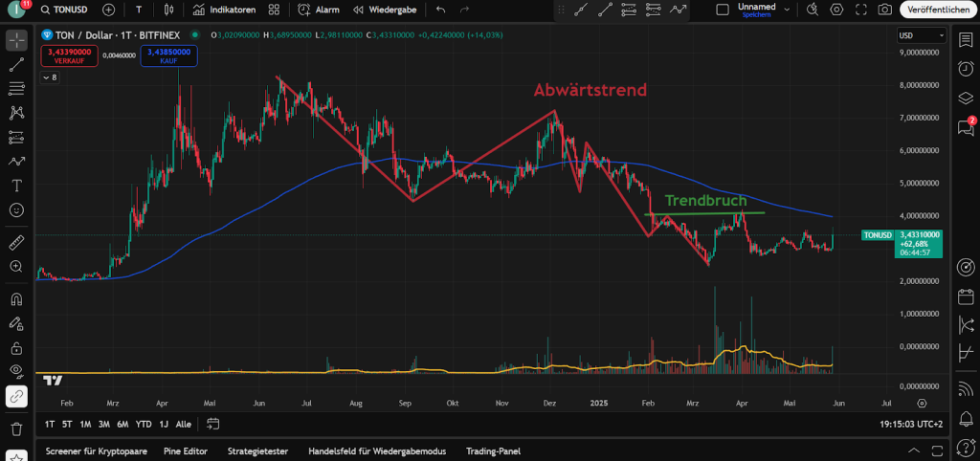Open the layout setup square icon
980x461 pixels.
[723, 10]
